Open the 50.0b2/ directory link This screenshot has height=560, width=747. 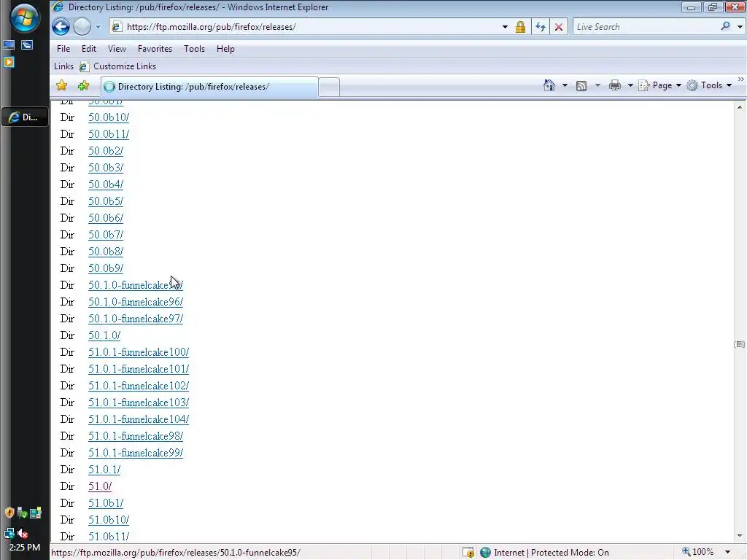tap(106, 151)
